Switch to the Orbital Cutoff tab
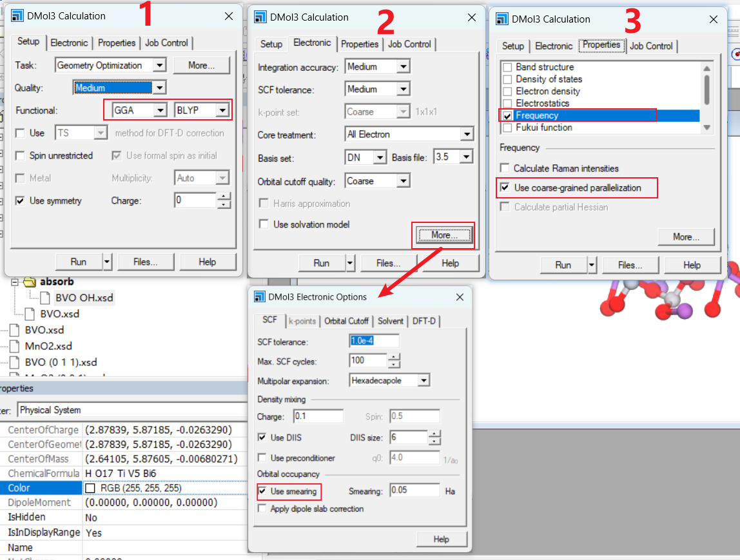Image resolution: width=740 pixels, height=560 pixels. [x=346, y=321]
